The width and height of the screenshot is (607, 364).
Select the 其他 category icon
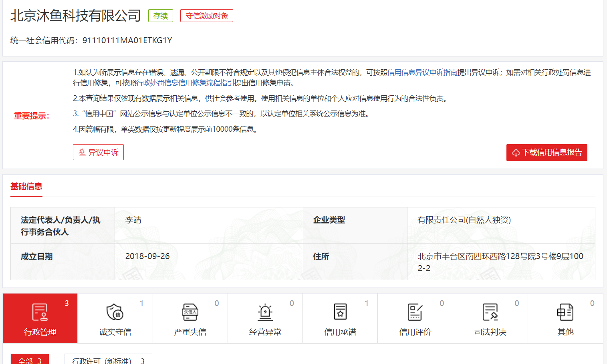[565, 312]
